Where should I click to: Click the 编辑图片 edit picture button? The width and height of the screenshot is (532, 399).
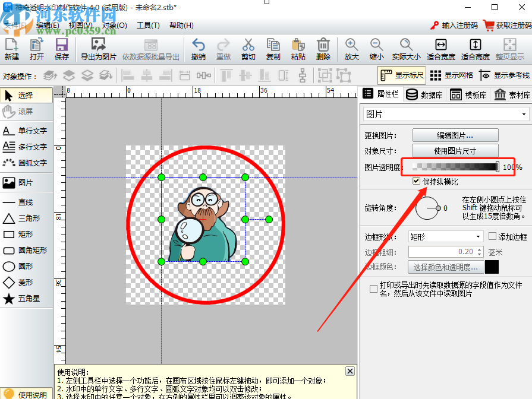point(455,135)
